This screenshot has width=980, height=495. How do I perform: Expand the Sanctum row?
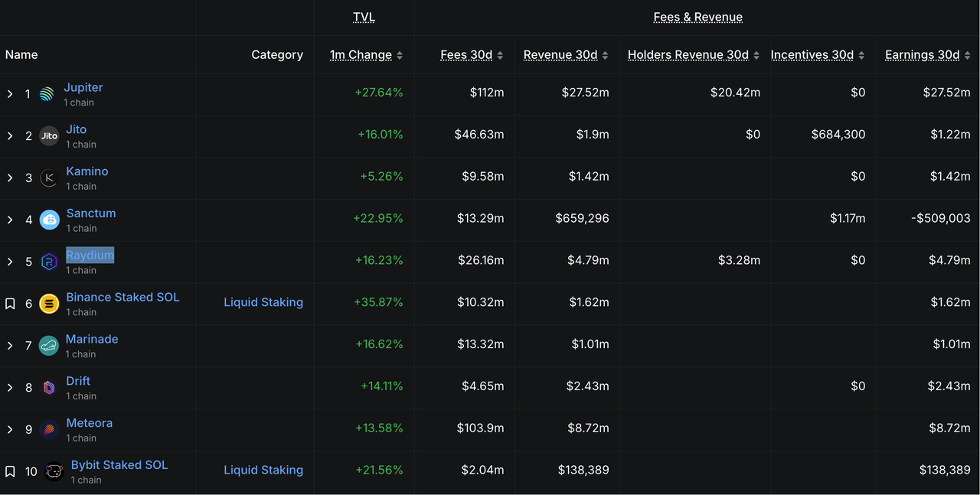pyautogui.click(x=10, y=220)
